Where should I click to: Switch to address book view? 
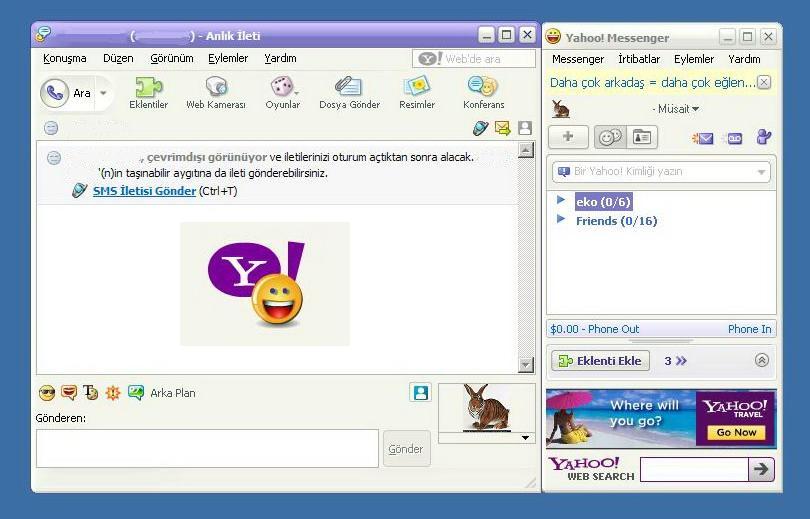pos(642,137)
